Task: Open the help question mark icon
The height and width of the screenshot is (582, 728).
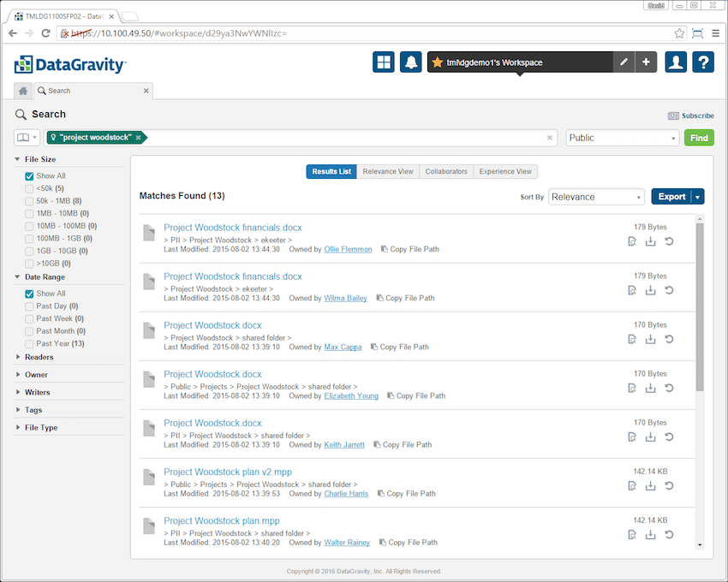Action: [703, 62]
